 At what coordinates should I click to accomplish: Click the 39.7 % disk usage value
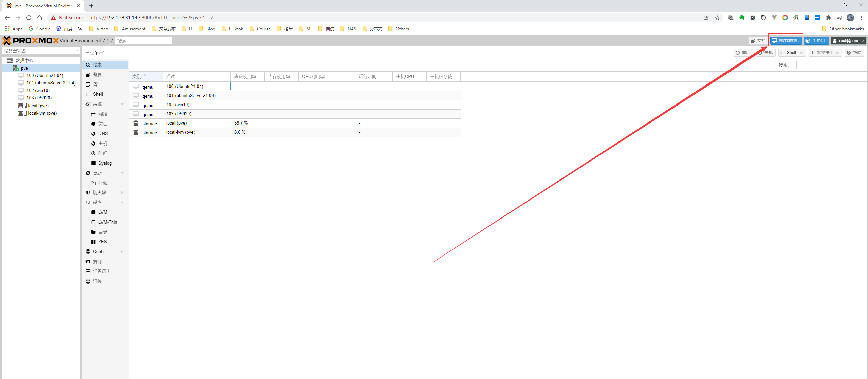241,123
